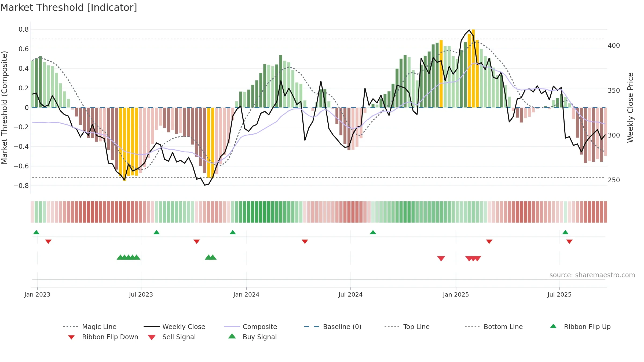Viewport: 644px width, 362px height.
Task: Click the Jul 2023 x-axis label
Action: point(141,294)
